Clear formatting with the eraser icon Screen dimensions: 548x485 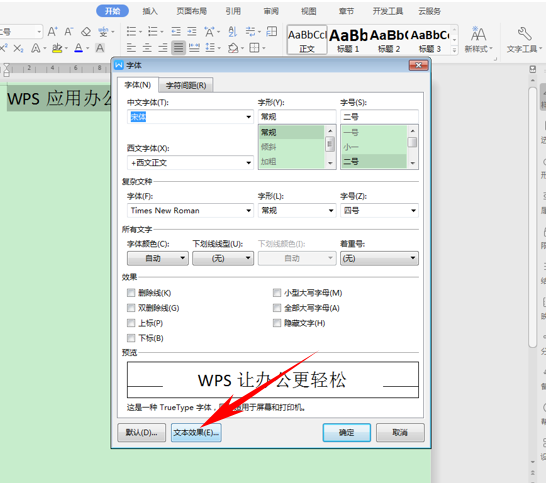click(x=86, y=32)
